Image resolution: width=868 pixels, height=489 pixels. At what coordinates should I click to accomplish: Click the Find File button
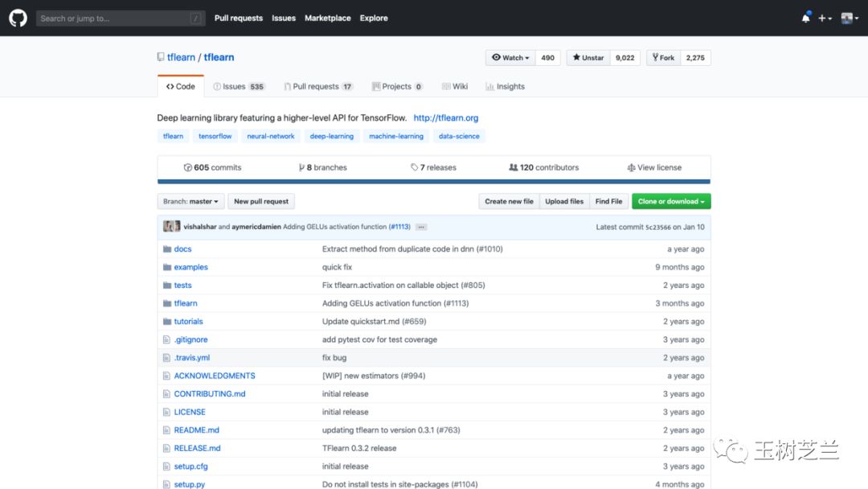point(608,202)
